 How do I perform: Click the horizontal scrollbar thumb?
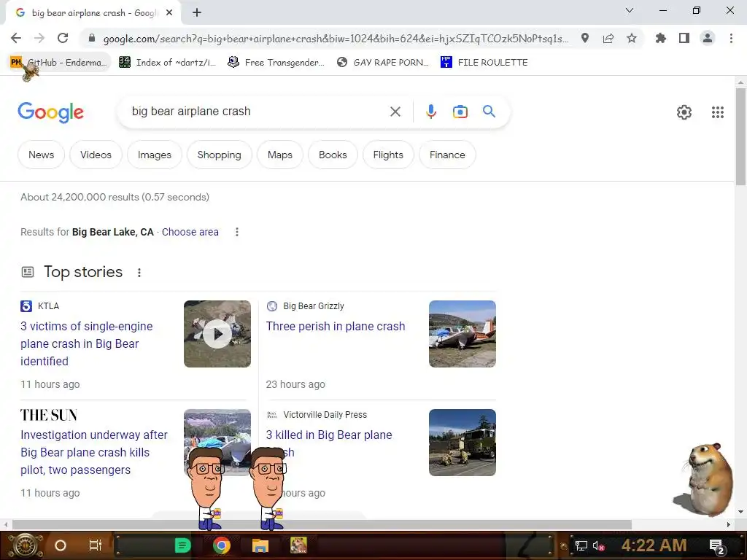[322, 525]
